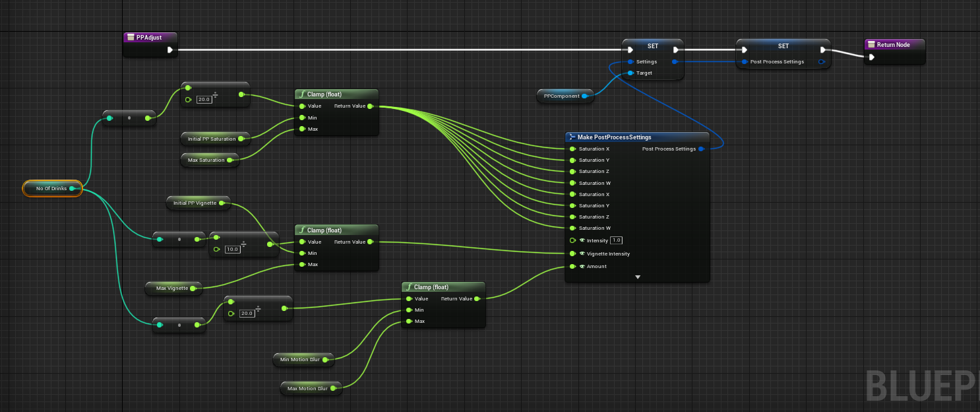This screenshot has width=980, height=412.
Task: Click the PPAdjust execution output pin
Action: 170,50
